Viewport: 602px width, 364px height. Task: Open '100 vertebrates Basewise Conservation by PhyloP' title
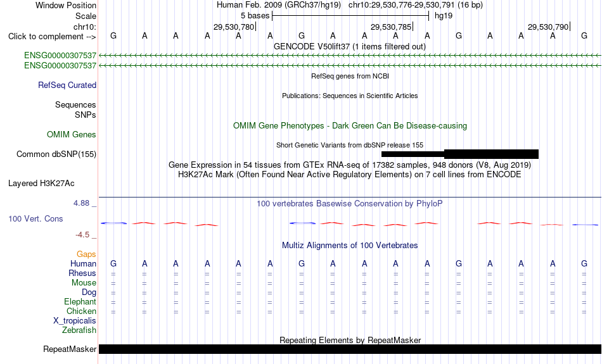coord(350,204)
